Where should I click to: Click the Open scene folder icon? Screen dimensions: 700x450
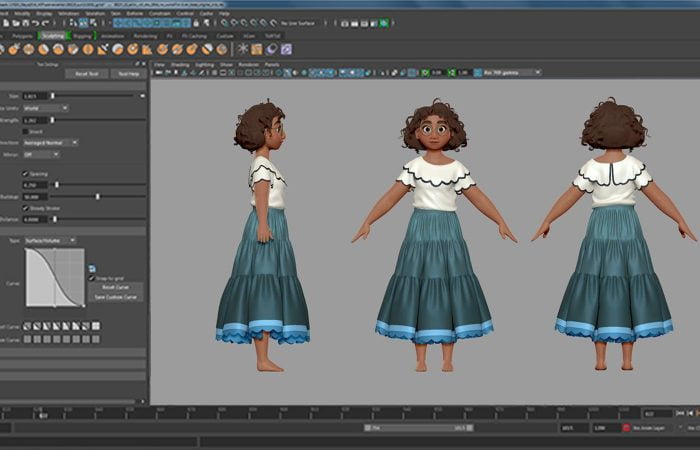tap(16, 23)
